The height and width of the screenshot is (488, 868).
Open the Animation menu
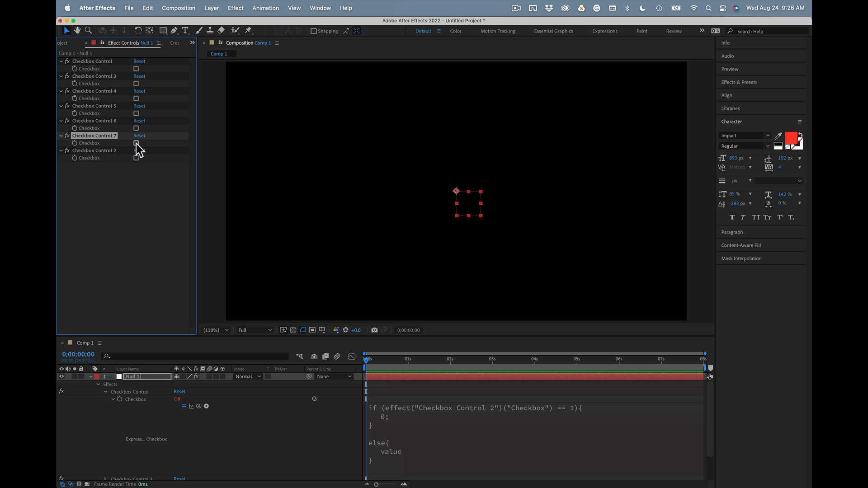(265, 8)
